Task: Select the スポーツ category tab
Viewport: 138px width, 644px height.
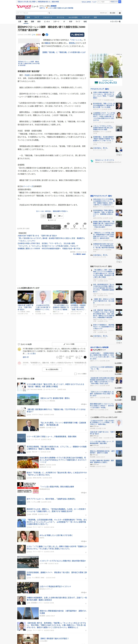Action: coord(56,21)
